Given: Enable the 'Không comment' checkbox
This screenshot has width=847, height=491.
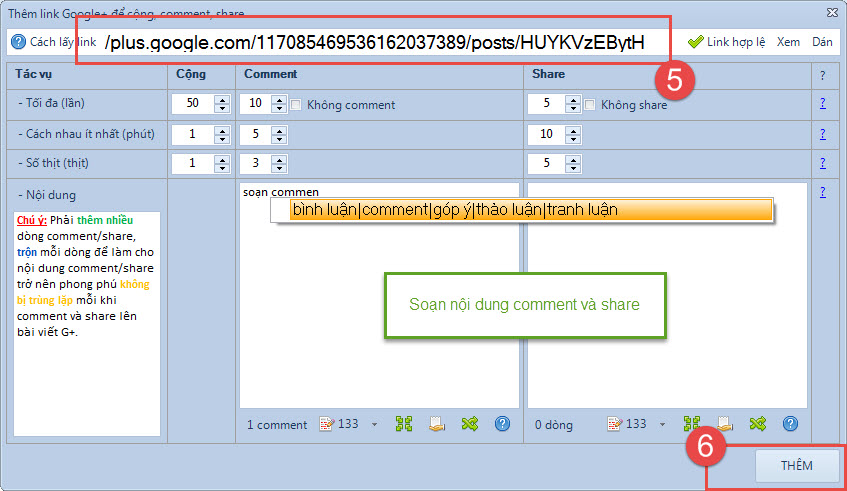Looking at the screenshot, I should point(296,105).
